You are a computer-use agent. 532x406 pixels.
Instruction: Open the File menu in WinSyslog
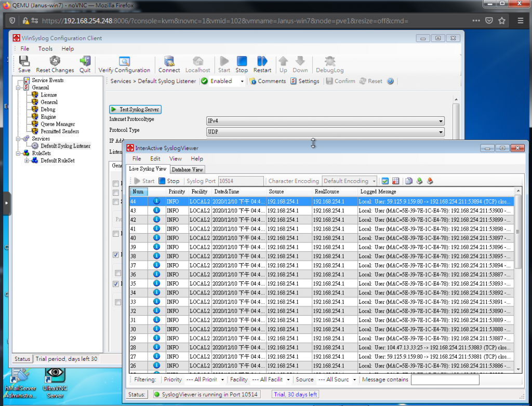click(x=25, y=48)
